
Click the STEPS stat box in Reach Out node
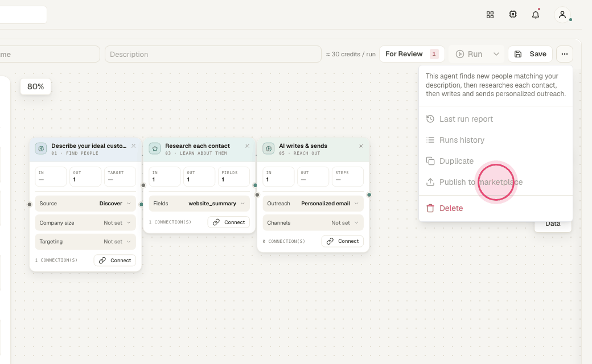(x=348, y=176)
